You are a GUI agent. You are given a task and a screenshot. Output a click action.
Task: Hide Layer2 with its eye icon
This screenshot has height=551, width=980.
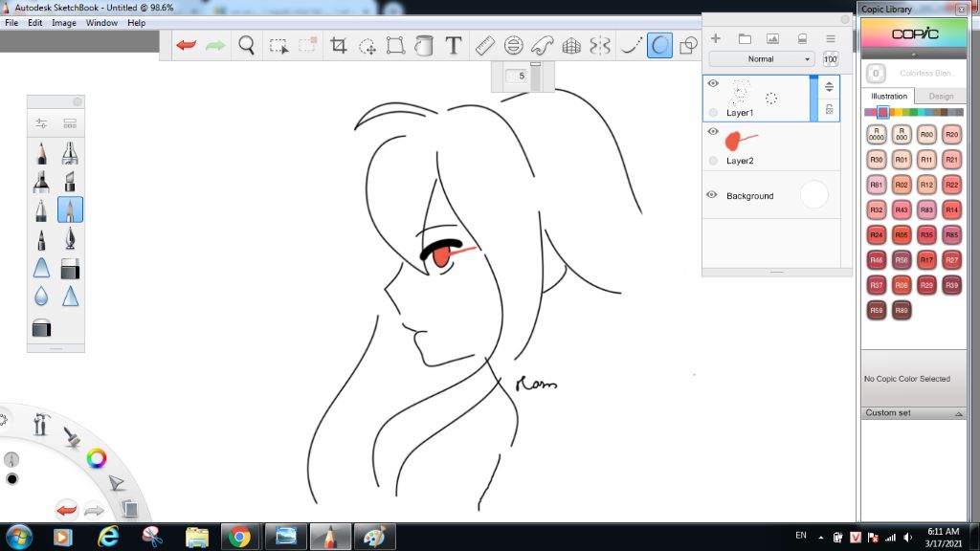pyautogui.click(x=713, y=131)
